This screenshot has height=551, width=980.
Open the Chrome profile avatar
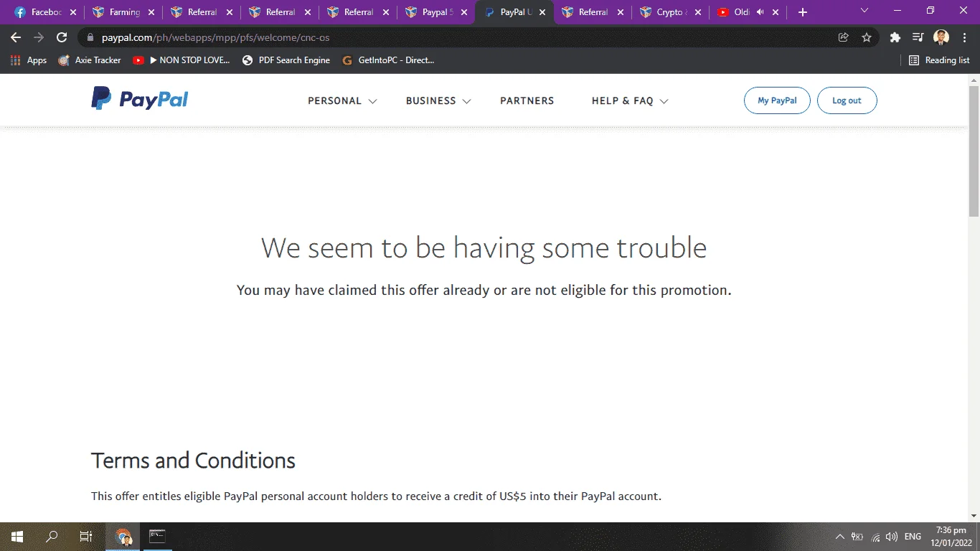point(941,37)
